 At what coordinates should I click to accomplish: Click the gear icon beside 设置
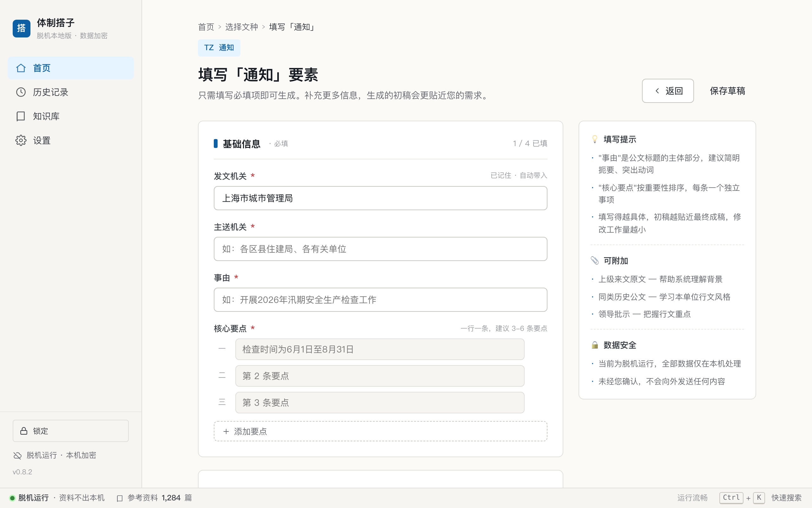[x=21, y=140]
